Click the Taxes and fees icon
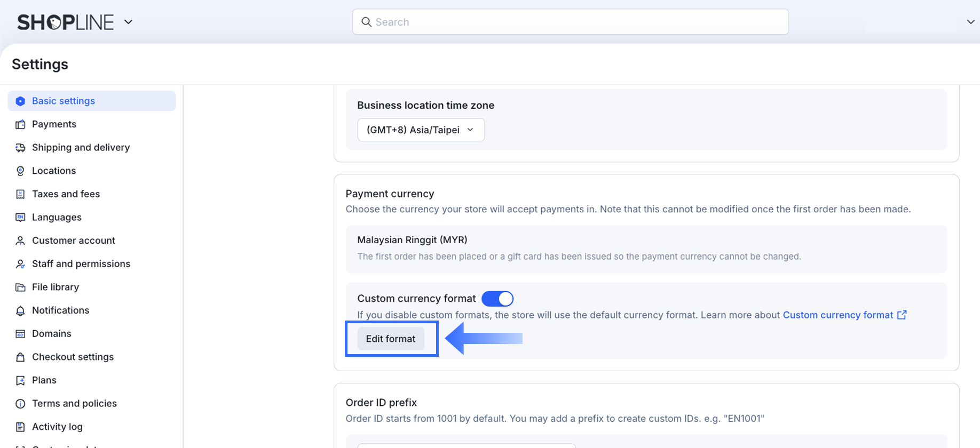This screenshot has width=980, height=448. pyautogui.click(x=20, y=194)
